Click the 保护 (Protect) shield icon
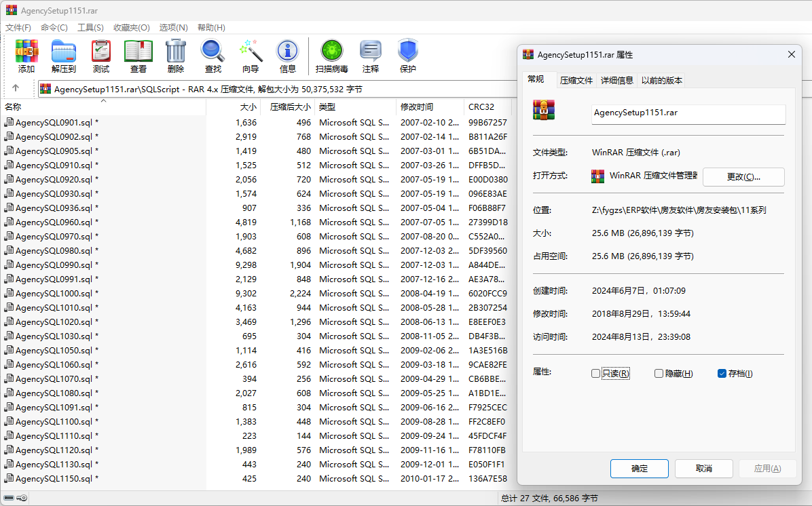 click(407, 51)
